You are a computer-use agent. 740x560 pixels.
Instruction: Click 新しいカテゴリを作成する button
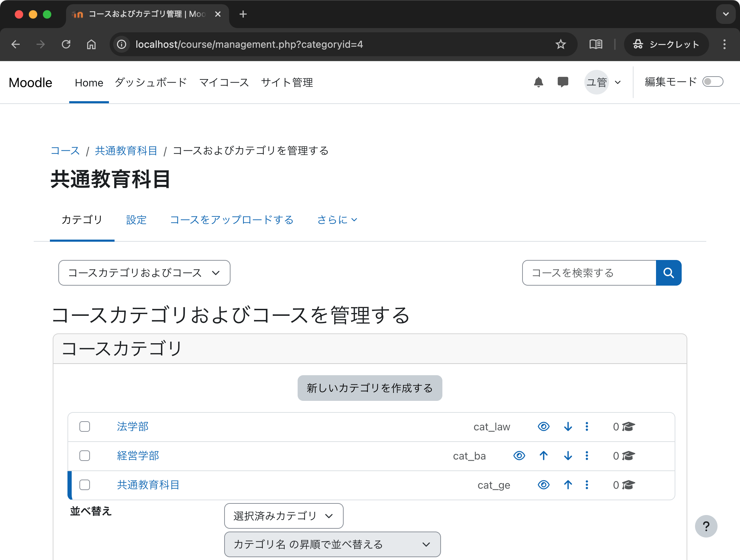[370, 388]
